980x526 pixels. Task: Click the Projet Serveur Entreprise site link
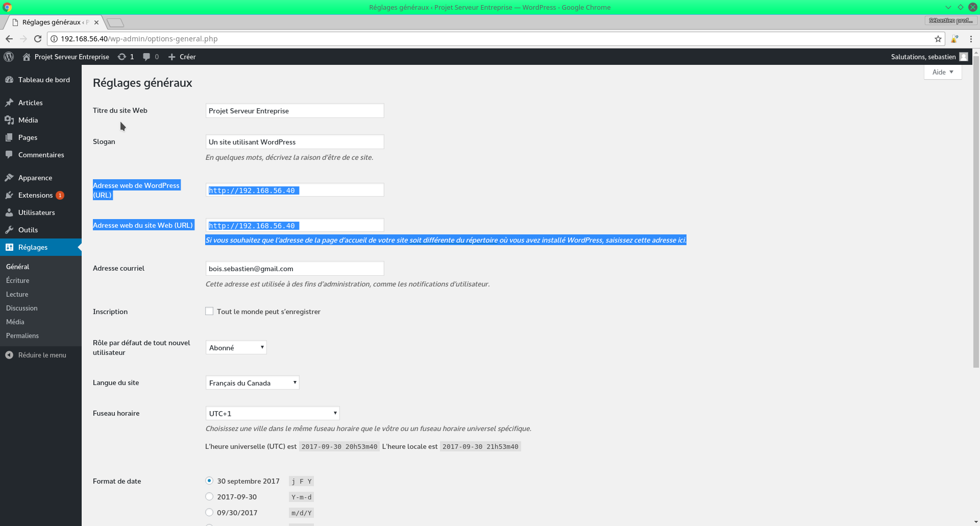coord(72,57)
